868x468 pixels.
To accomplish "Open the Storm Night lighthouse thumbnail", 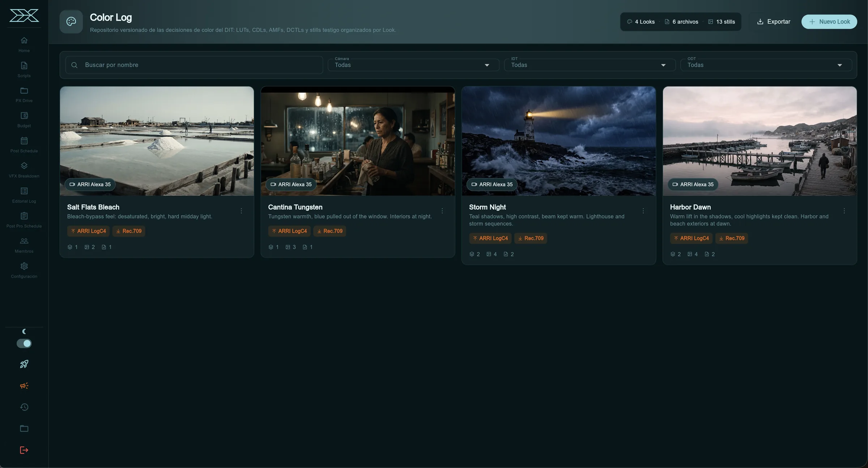I will [x=559, y=141].
